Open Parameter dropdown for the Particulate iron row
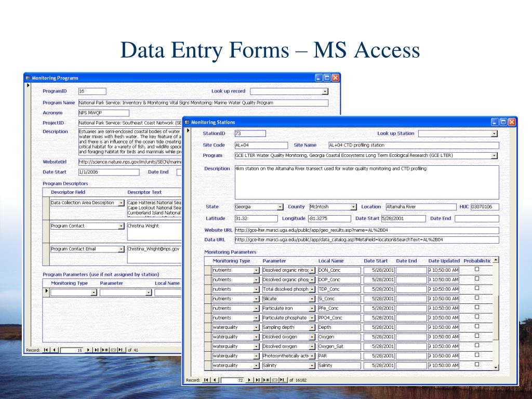Screen dimensions: 532x399 coord(312,309)
